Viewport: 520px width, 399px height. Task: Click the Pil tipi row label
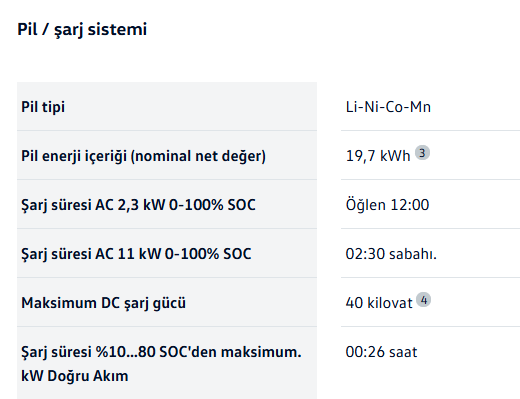(x=43, y=107)
